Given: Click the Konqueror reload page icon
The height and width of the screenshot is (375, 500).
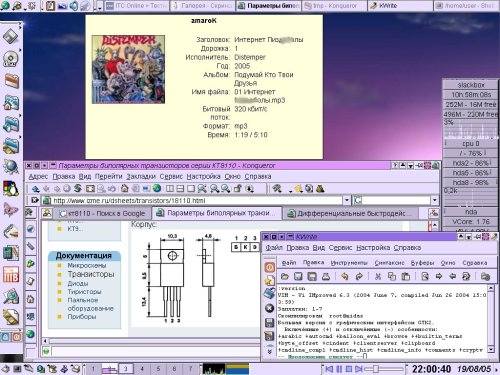Looking at the screenshot, I should [x=78, y=189].
